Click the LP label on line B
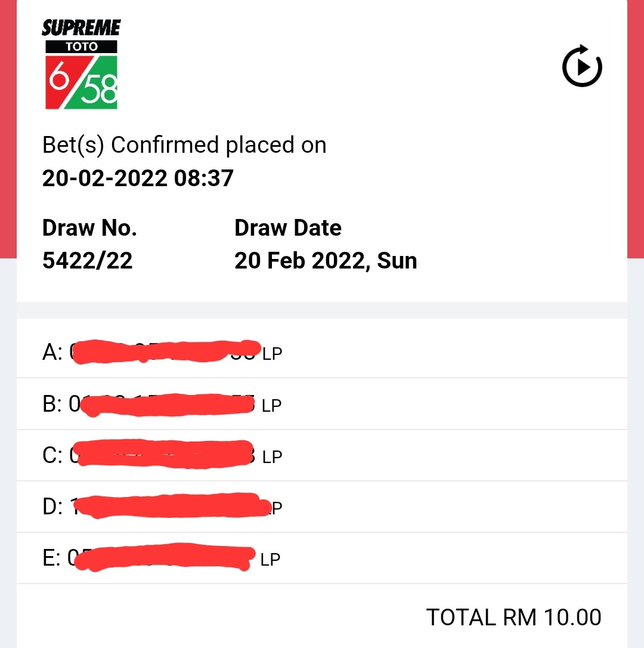Viewport: 644px width, 648px height. click(271, 405)
